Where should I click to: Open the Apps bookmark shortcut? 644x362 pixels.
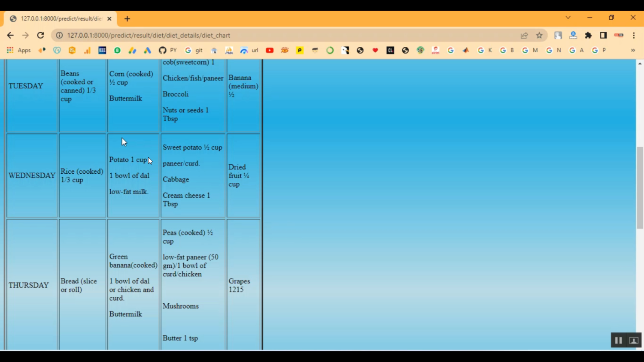click(19, 50)
